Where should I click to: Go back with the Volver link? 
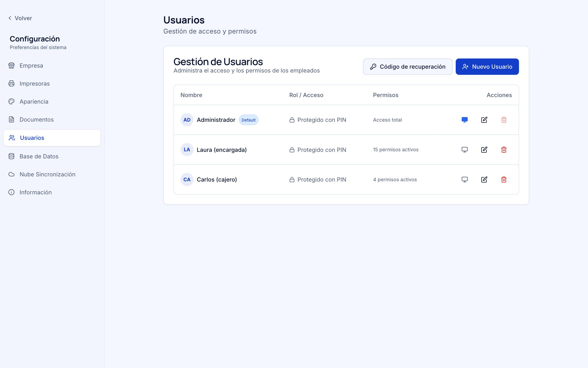point(20,18)
